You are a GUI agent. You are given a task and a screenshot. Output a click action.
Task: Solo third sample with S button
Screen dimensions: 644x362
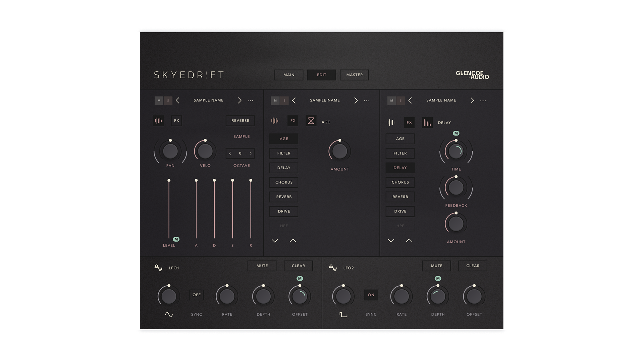coord(400,101)
